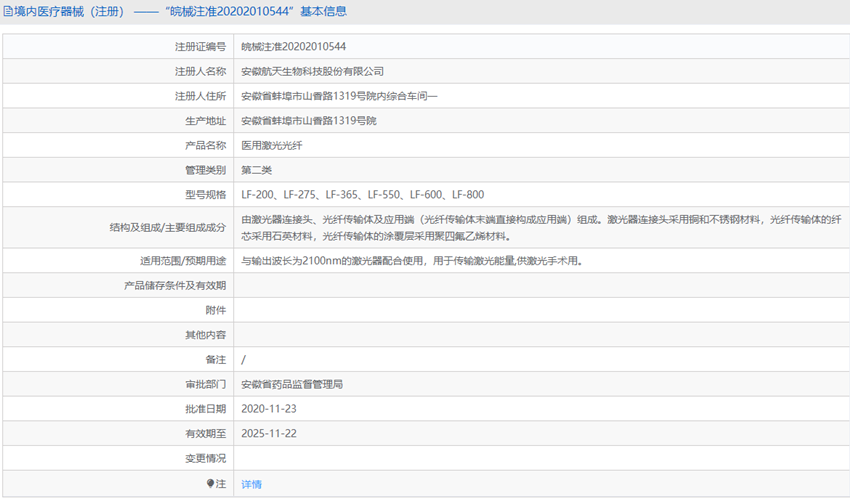Click the 结构及组成/主要组成成分 label

[x=168, y=228]
